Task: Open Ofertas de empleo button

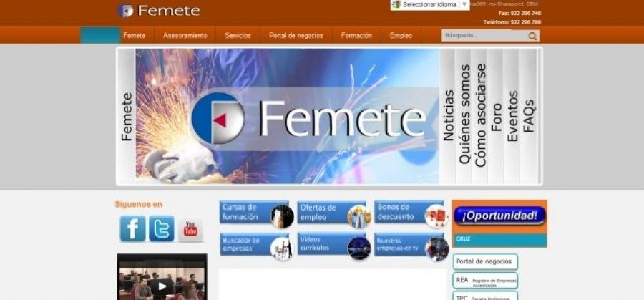Action: click(334, 213)
